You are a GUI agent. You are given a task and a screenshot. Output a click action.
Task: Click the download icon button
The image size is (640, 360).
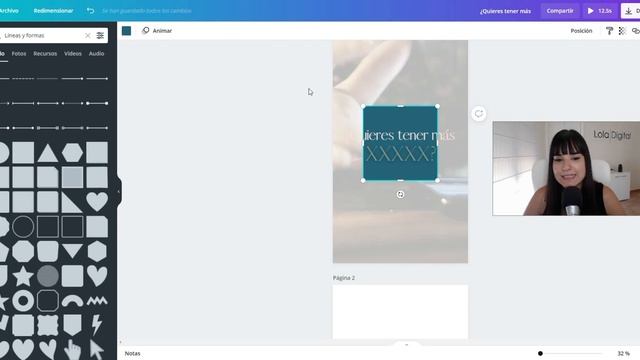[630, 11]
